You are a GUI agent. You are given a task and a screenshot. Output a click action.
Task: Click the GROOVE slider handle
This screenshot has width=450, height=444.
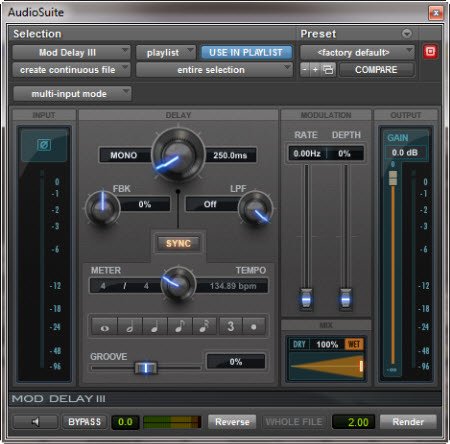(146, 368)
